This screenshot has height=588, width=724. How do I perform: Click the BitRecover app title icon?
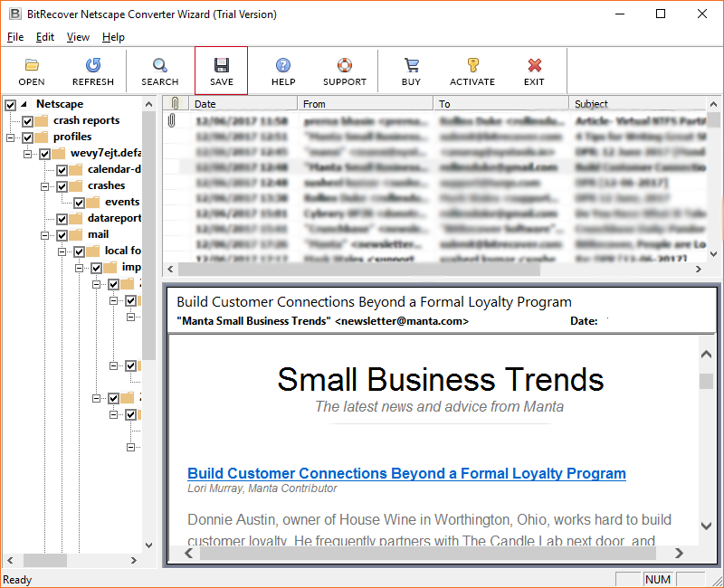[15, 14]
